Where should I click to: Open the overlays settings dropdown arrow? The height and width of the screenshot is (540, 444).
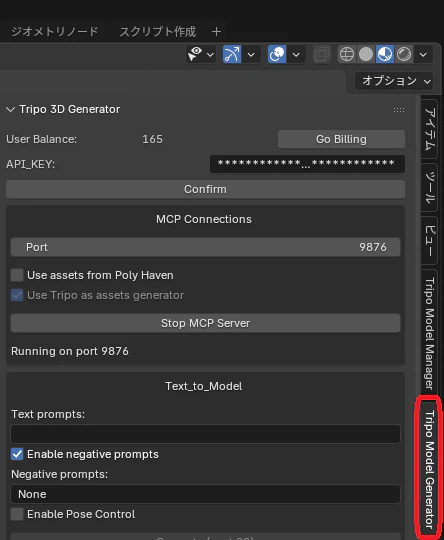click(296, 54)
